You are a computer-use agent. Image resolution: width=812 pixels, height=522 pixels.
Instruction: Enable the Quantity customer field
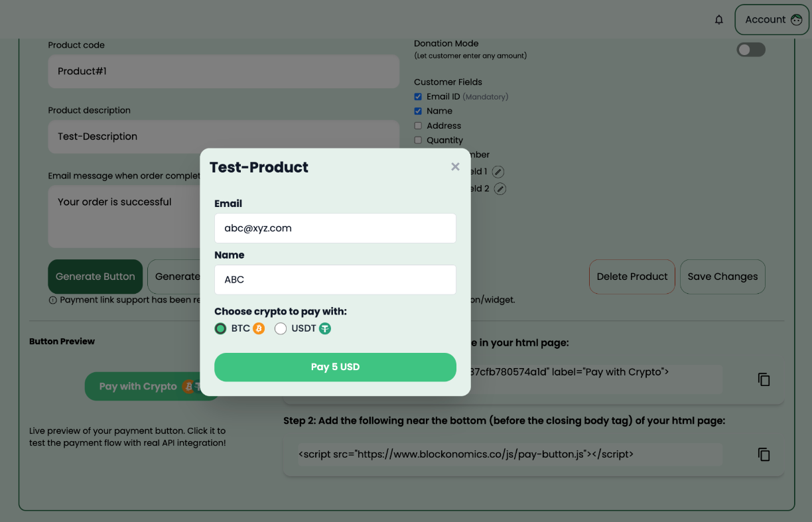tap(418, 141)
